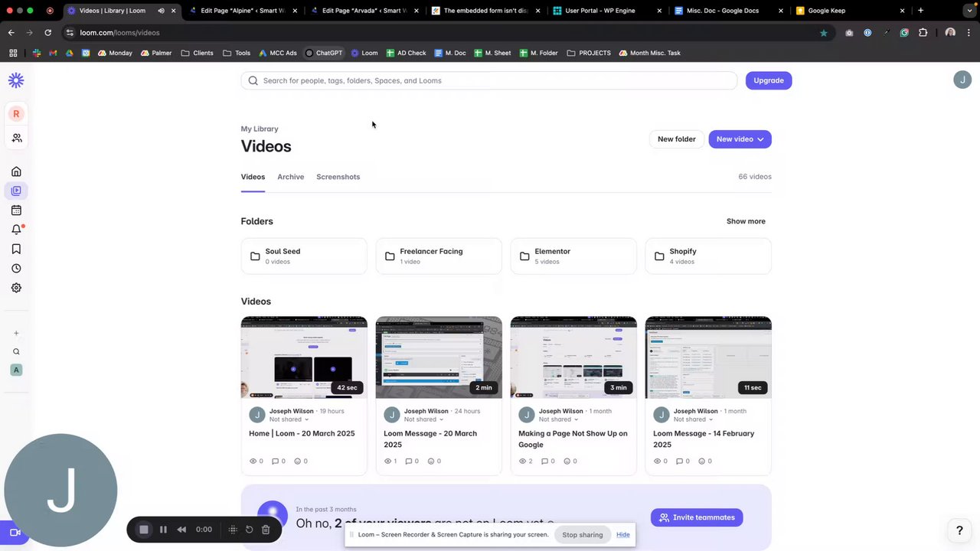Open the Shopify folder
980x551 pixels.
(708, 256)
